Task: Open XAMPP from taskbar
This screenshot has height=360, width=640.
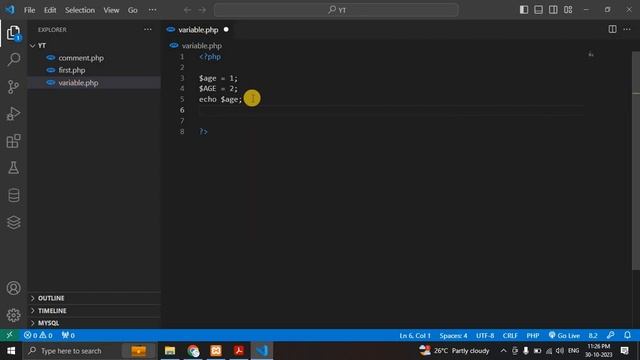Action: click(x=216, y=351)
